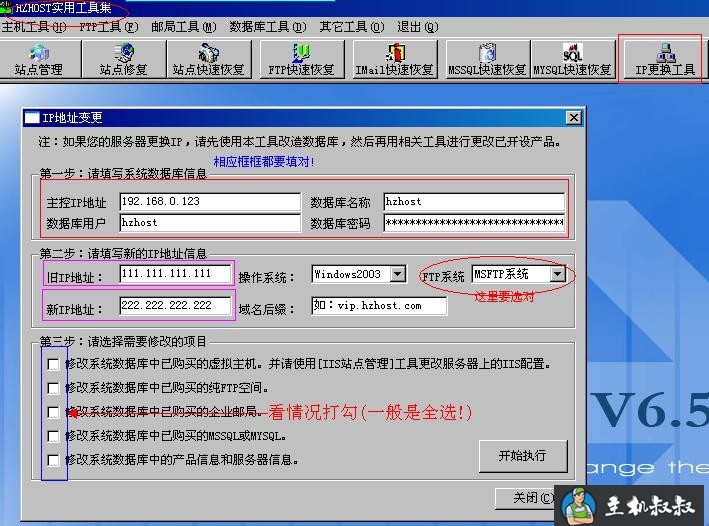Focus the 数据库密码 password field
Image resolution: width=709 pixels, height=526 pixels.
click(474, 223)
